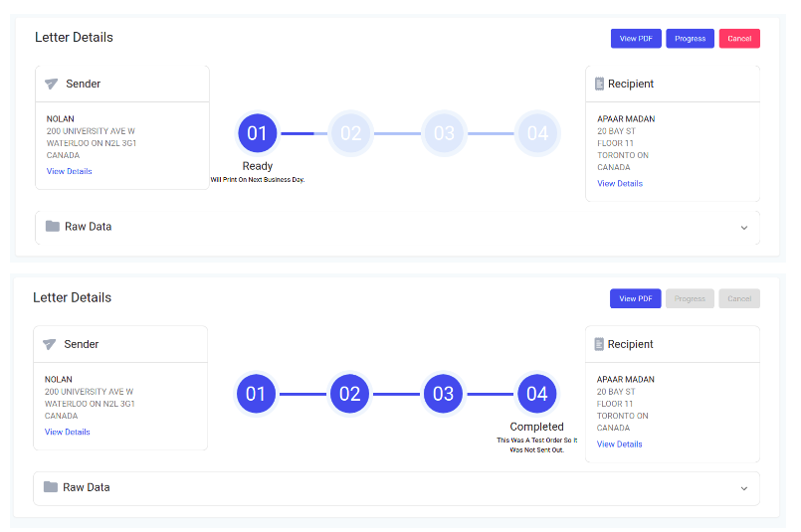The width and height of the screenshot is (801, 532).
Task: Select faded step 03 in the top progress tracker
Action: pyautogui.click(x=444, y=133)
